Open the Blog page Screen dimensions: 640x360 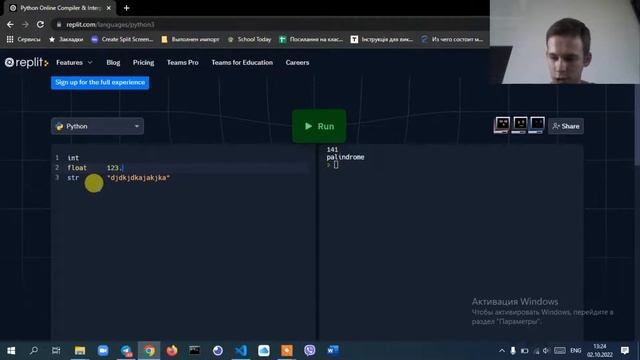point(113,62)
